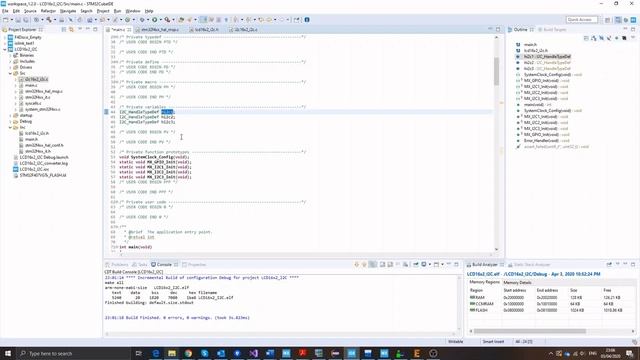The width and height of the screenshot is (640, 360).
Task: Click the blue Information Center icon
Action: point(307,20)
